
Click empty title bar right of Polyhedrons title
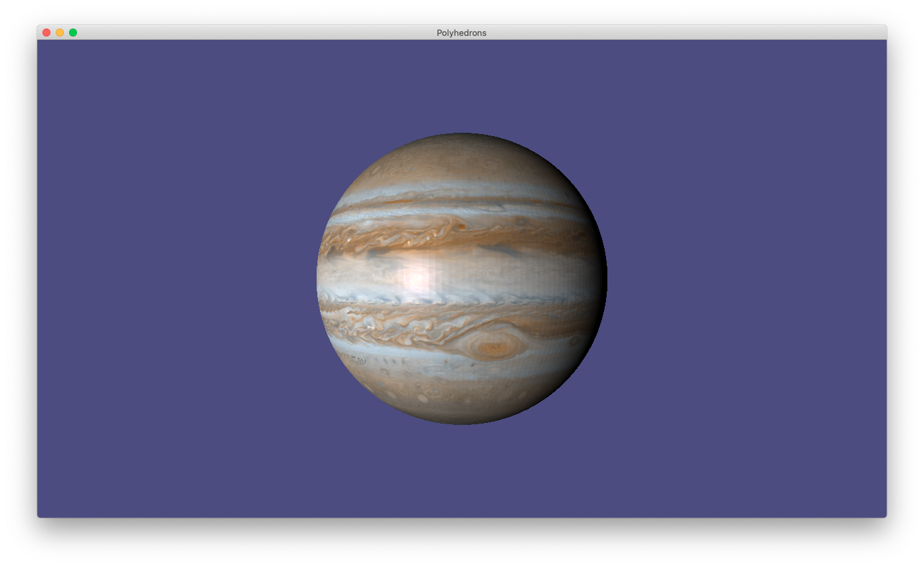point(664,33)
